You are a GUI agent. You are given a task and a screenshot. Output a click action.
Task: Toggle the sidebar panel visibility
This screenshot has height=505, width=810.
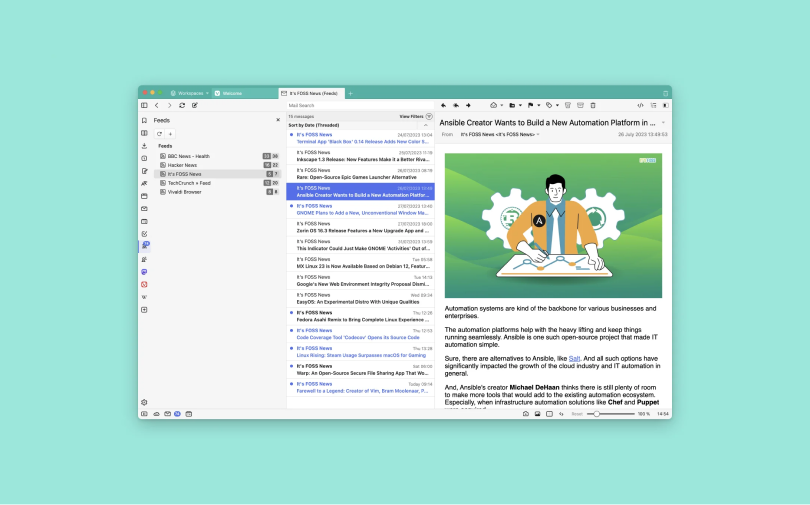144,105
